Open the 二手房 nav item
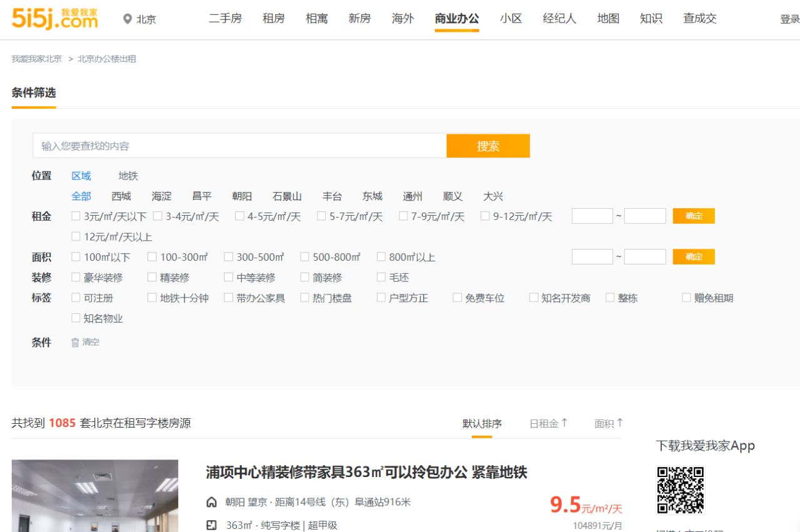The image size is (800, 532). tap(225, 19)
